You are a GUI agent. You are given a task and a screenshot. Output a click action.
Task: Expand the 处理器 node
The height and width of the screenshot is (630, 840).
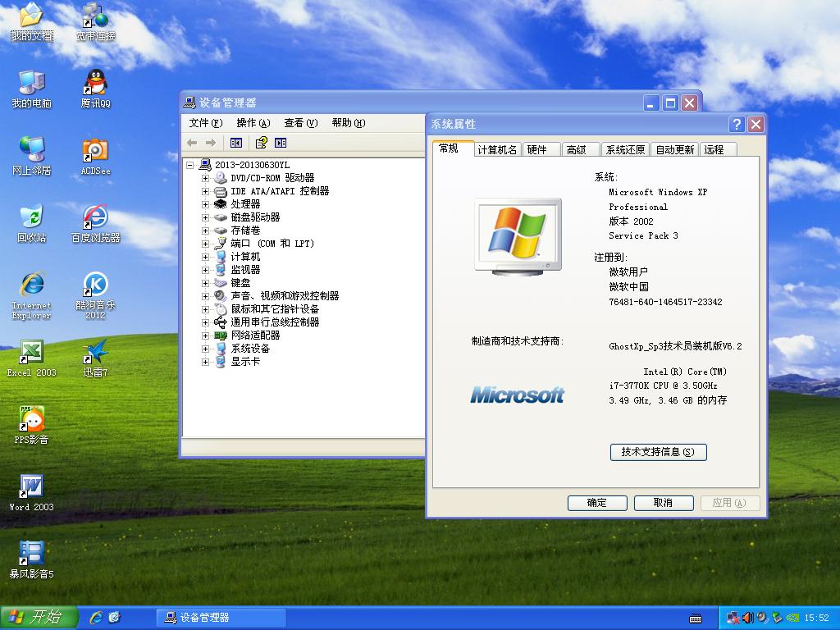[x=205, y=204]
